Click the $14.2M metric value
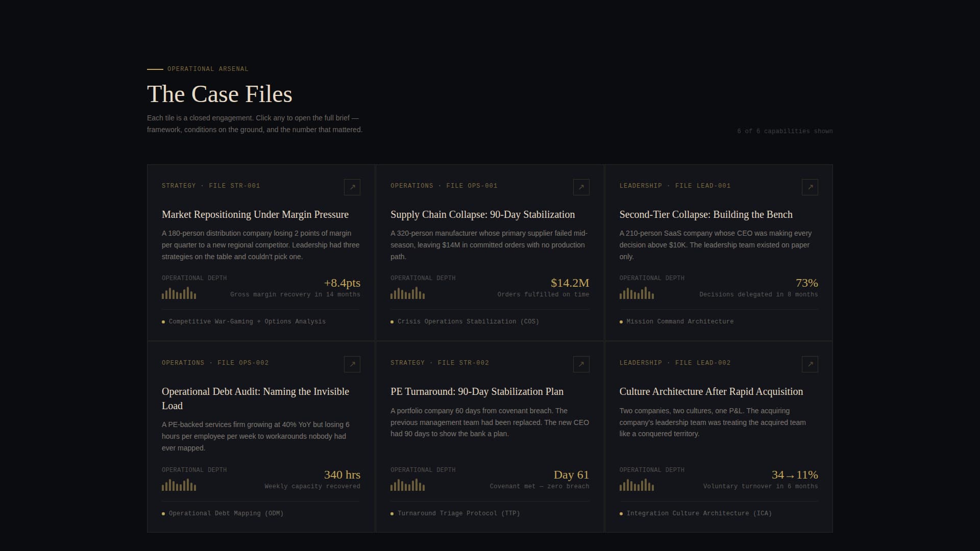This screenshot has width=980, height=551. click(570, 283)
